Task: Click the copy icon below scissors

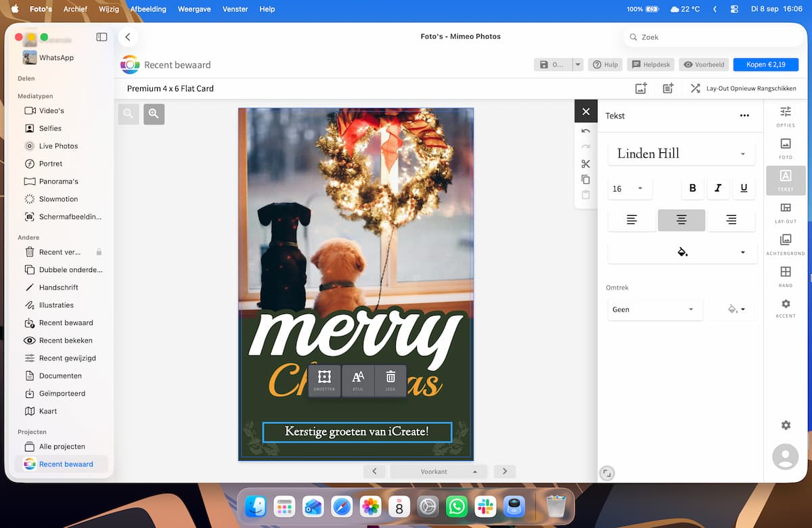Action: 586,179
